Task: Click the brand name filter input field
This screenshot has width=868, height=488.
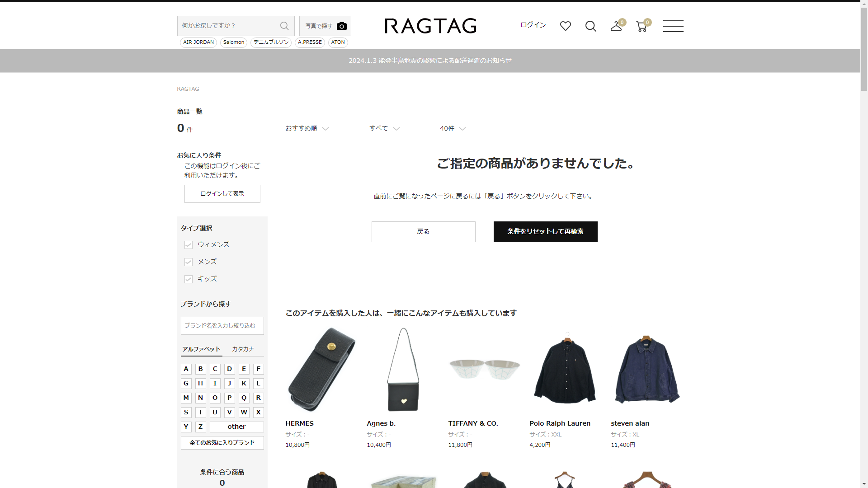Action: [x=222, y=326]
